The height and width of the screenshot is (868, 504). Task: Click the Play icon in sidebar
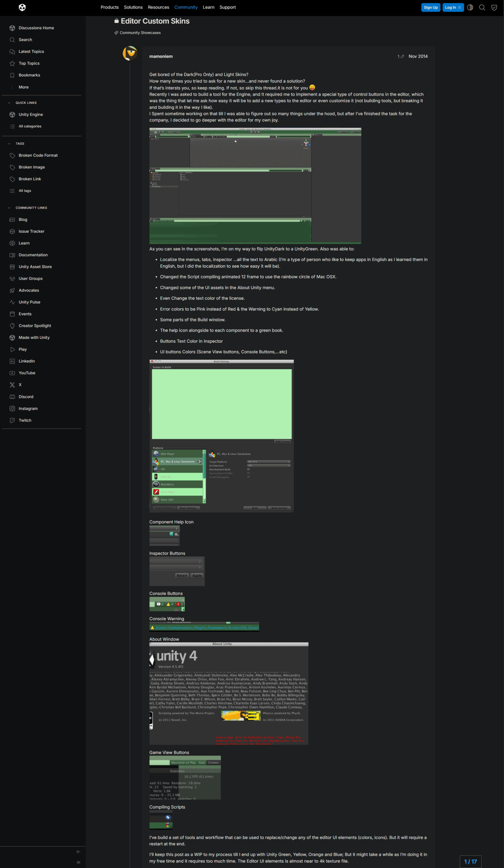tap(13, 349)
